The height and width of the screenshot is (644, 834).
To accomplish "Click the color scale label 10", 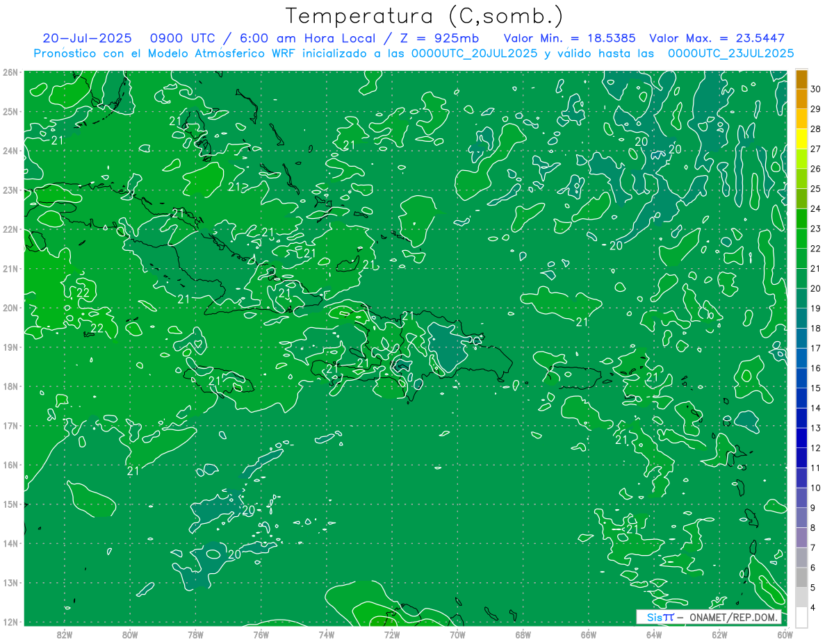I will (815, 488).
